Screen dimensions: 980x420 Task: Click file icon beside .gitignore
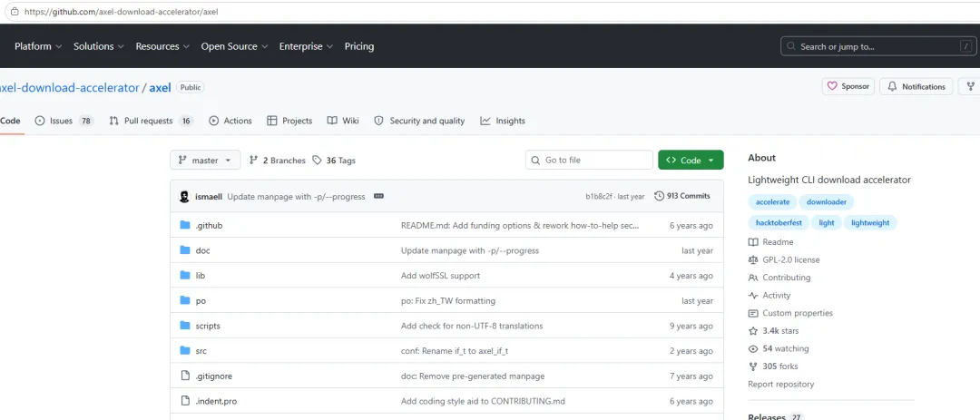click(x=184, y=376)
